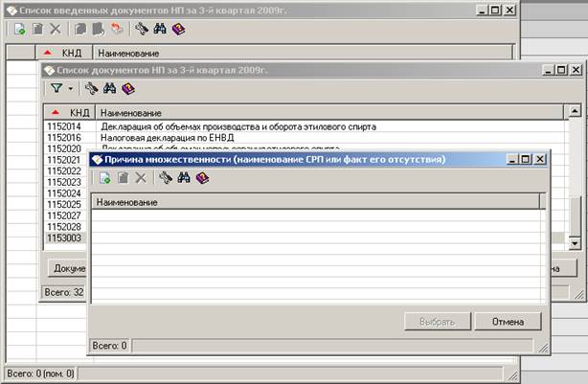The image size is (588, 384).
Task: Open the help book in the Причина множественности window
Action: coord(202,178)
